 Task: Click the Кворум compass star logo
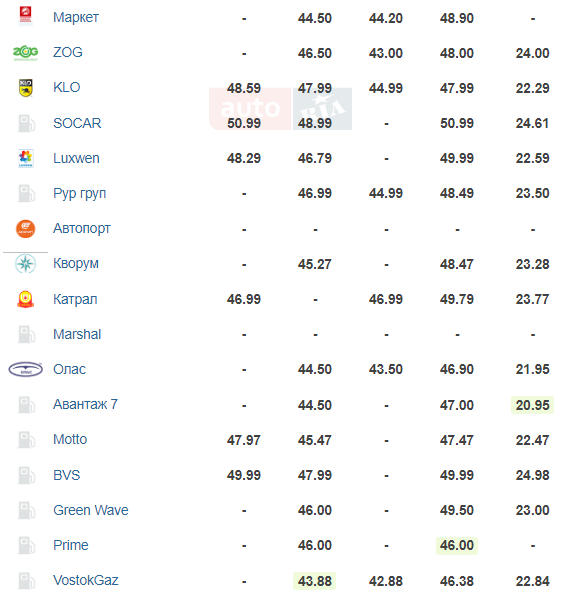[25, 264]
